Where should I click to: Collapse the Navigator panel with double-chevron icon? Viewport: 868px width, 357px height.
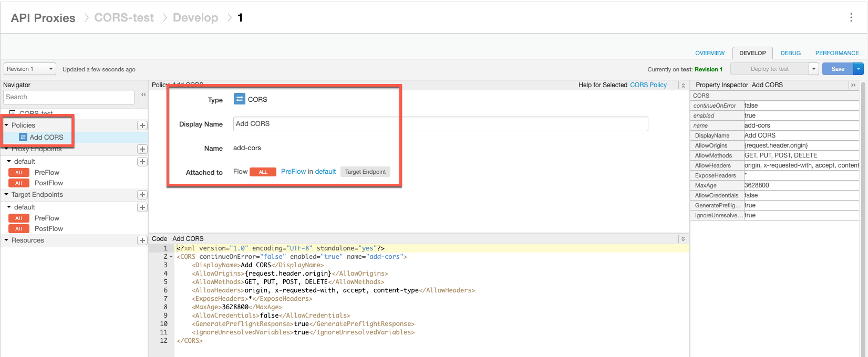pos(143,95)
